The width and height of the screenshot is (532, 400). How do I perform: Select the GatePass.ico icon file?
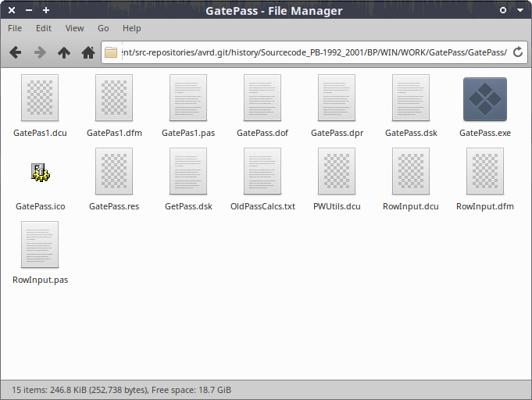coord(40,173)
